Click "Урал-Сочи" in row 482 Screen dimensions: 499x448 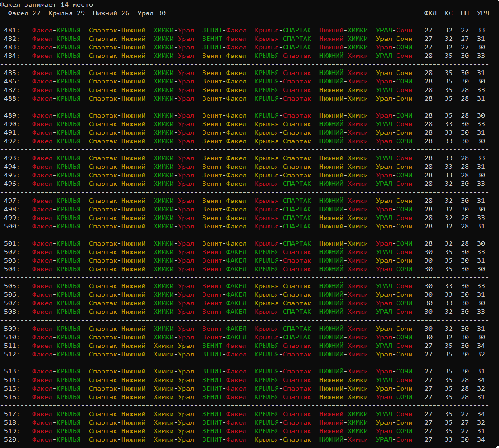click(394, 39)
